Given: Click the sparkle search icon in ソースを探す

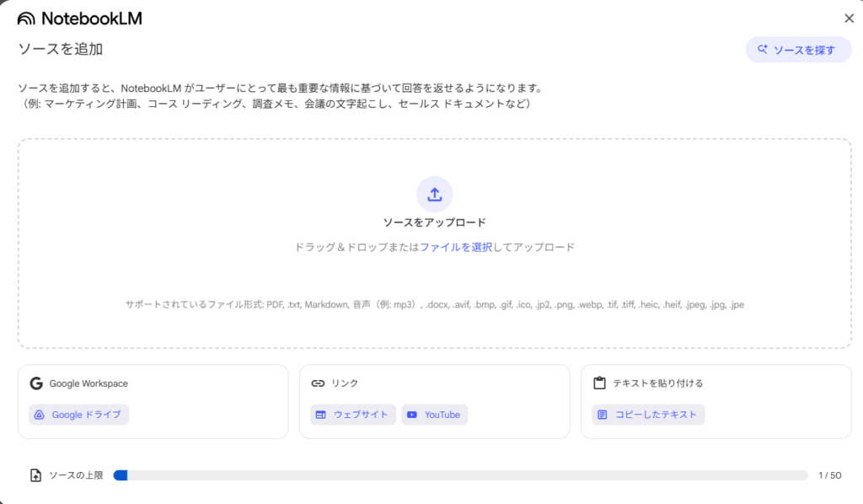Looking at the screenshot, I should 763,50.
